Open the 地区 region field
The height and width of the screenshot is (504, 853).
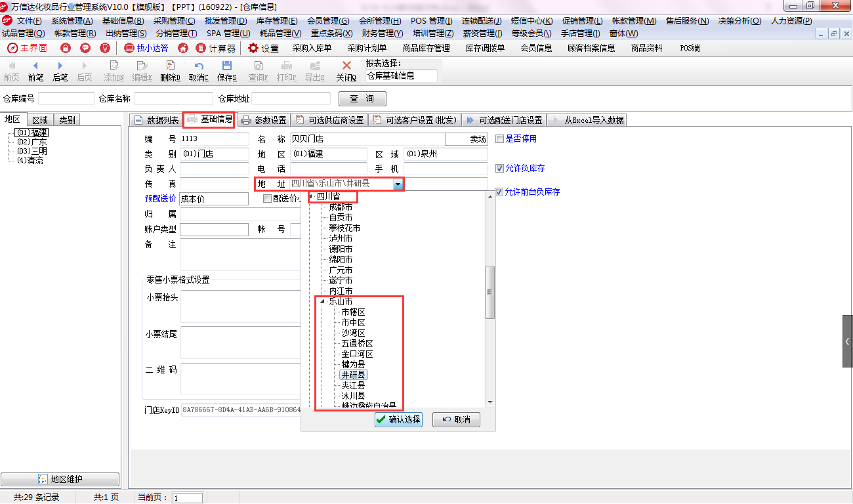pos(329,154)
